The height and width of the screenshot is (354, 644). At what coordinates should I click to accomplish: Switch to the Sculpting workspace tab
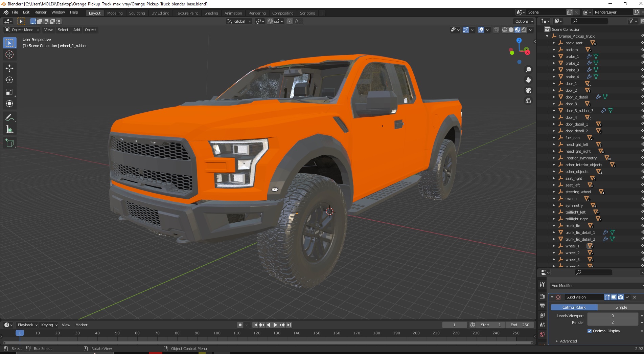click(x=137, y=13)
